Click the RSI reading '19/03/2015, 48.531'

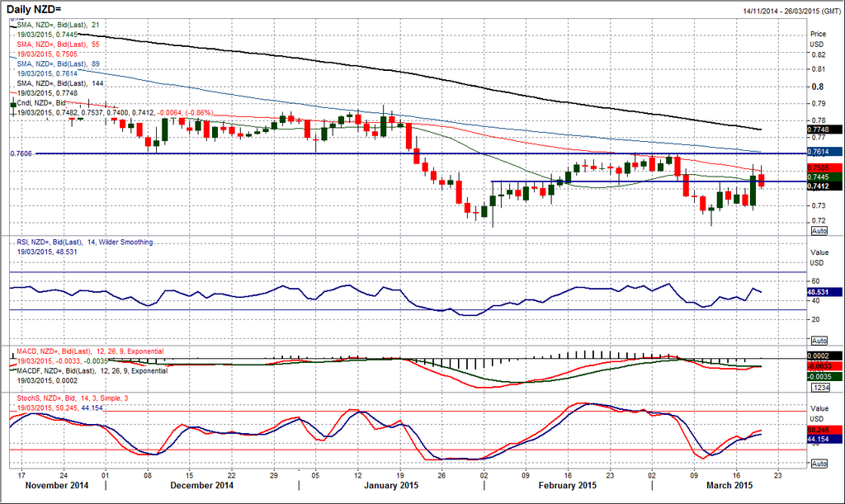pos(47,252)
